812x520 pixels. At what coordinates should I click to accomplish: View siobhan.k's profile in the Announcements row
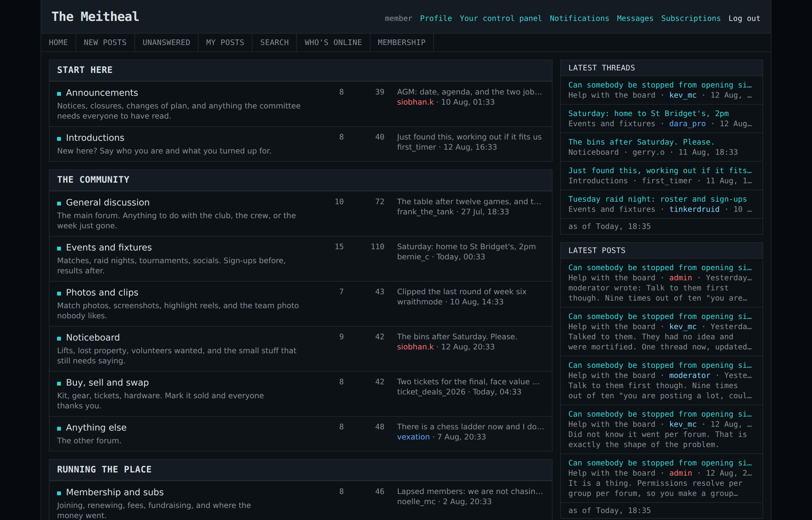tap(415, 102)
